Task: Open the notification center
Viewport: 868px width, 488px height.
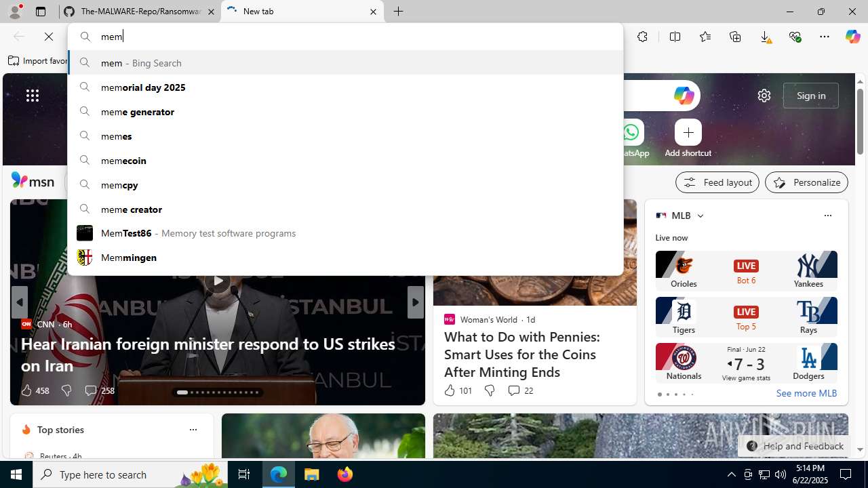Action: (846, 474)
